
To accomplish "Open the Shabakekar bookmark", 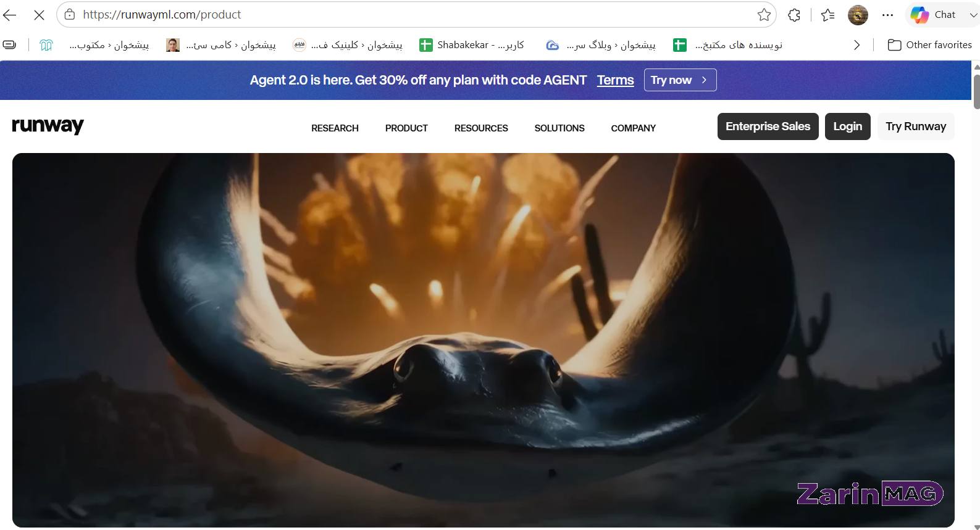I will click(472, 45).
